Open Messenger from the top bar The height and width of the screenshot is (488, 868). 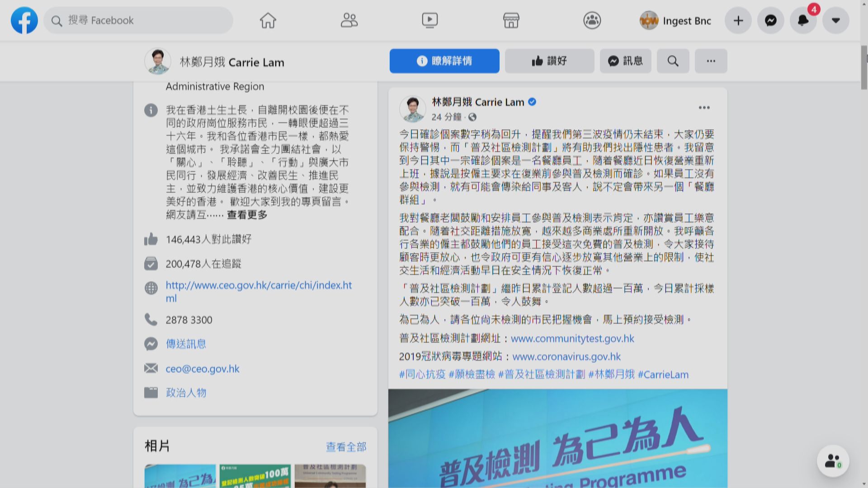coord(770,20)
